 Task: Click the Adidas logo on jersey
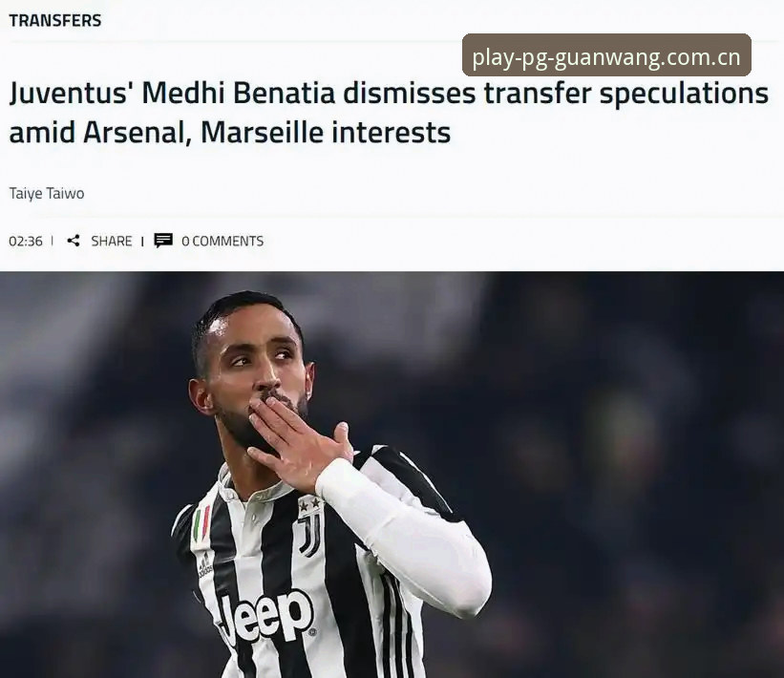(205, 565)
